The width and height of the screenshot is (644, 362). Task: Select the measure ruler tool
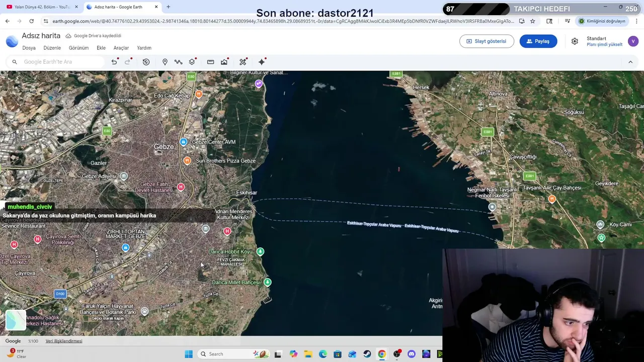point(210,62)
